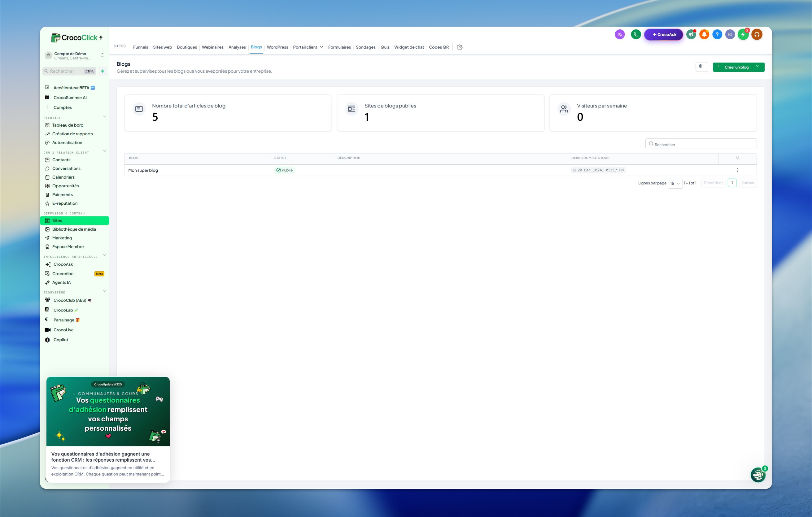Image resolution: width=812 pixels, height=517 pixels.
Task: Collapse the CRM & Relation Client section
Action: coord(105,151)
